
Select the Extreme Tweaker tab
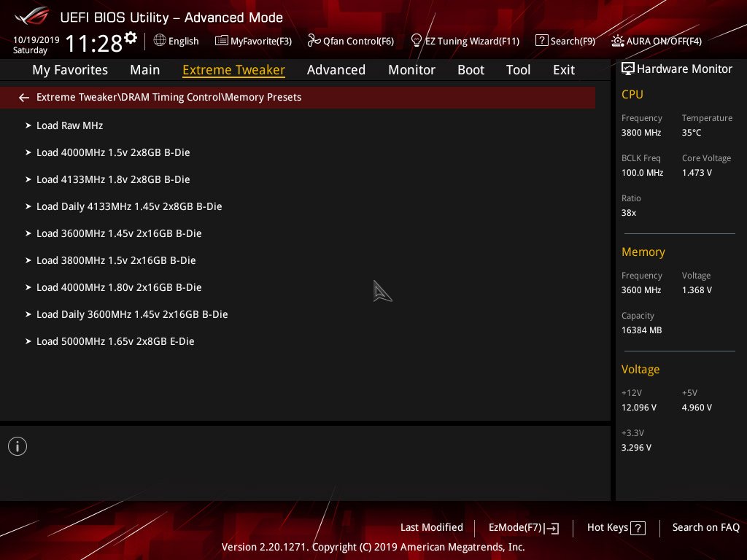click(233, 70)
